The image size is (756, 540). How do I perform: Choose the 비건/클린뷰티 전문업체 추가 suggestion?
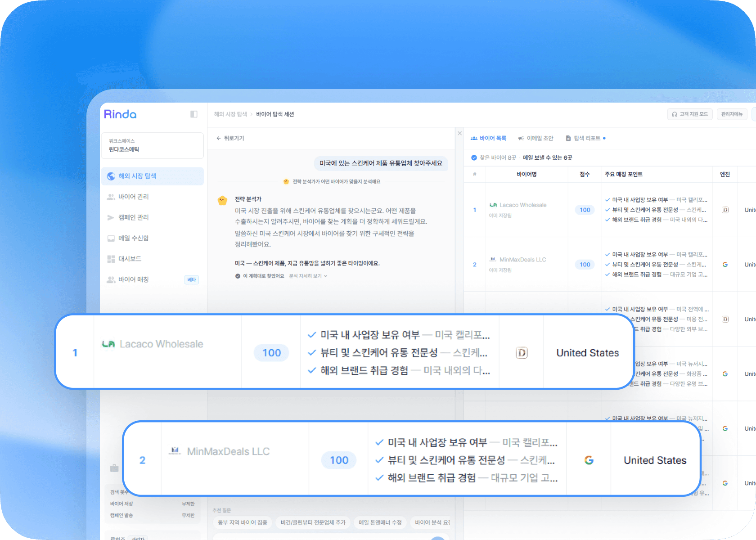(x=313, y=522)
